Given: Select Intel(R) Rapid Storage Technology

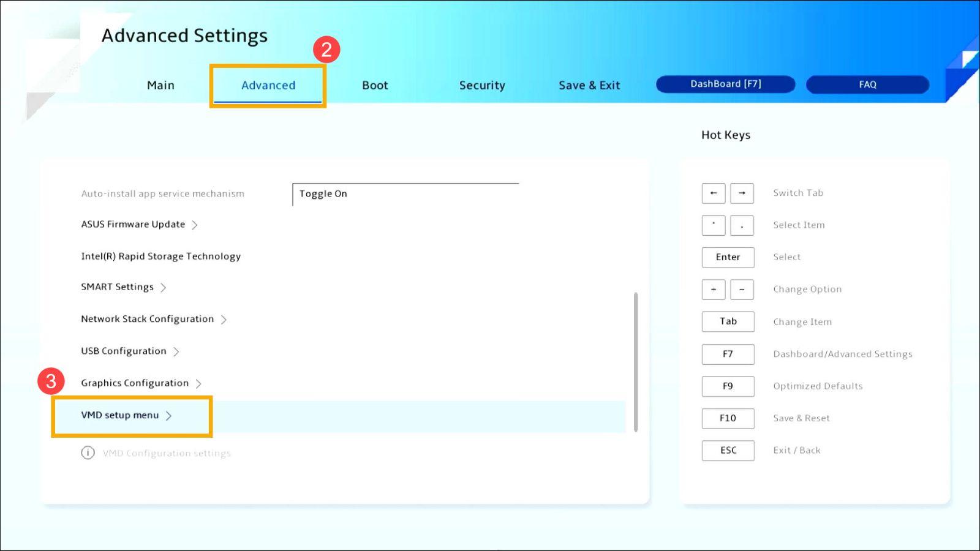Looking at the screenshot, I should [160, 256].
